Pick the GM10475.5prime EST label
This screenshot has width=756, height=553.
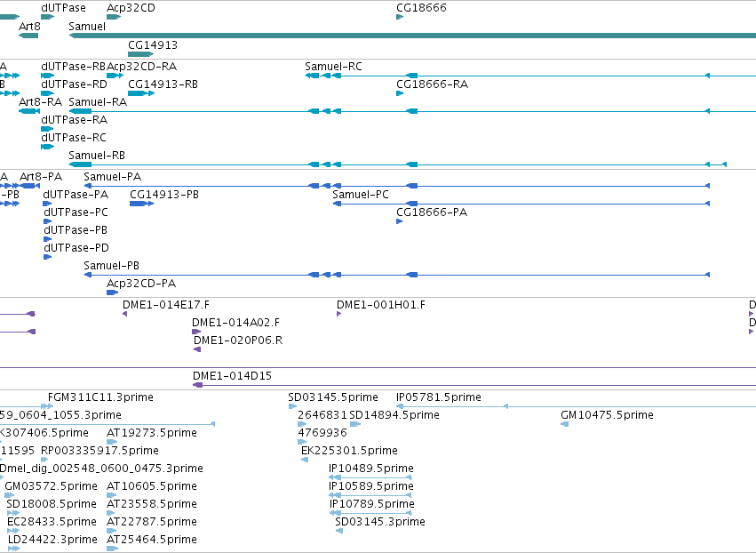(607, 415)
